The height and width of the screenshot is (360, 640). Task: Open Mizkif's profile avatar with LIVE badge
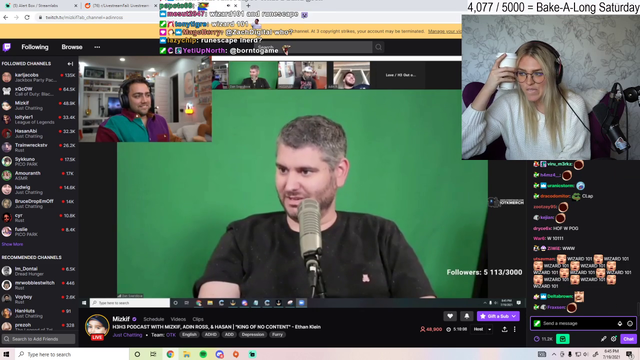(97, 327)
